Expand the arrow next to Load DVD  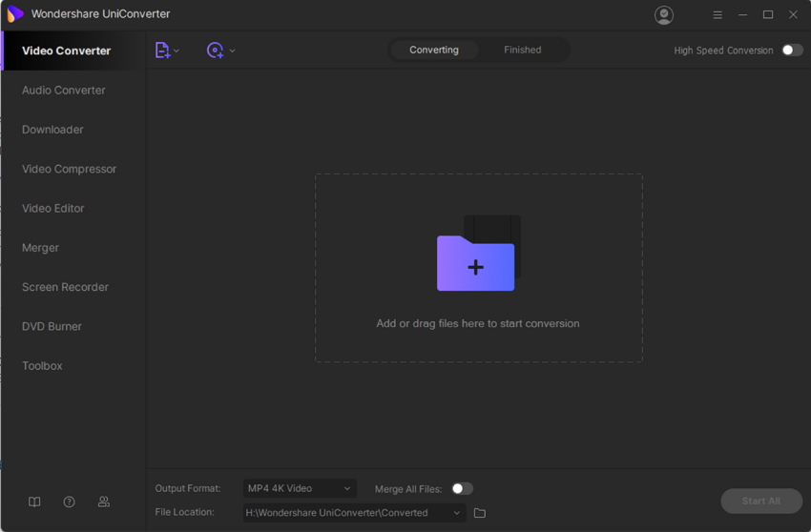232,51
